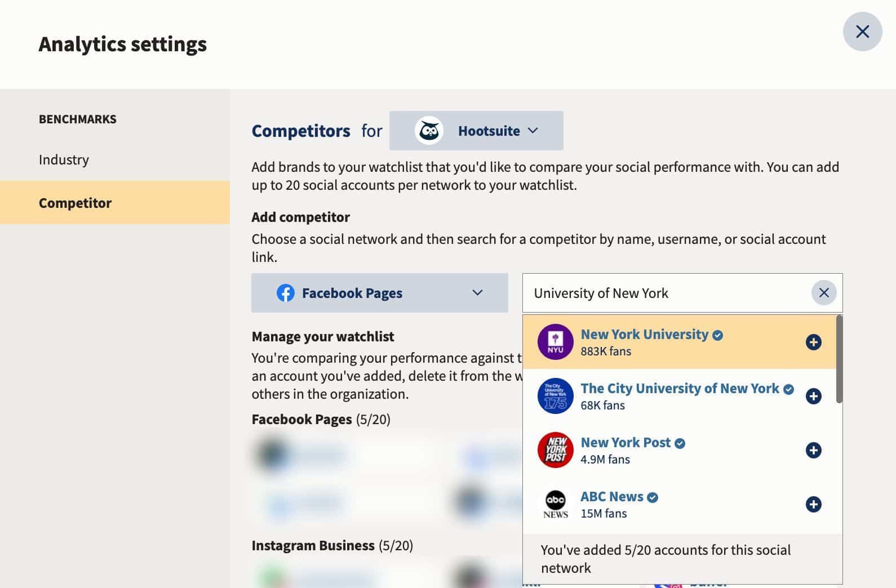Screen dimensions: 896x588
Task: Open the Hootsuite organization dropdown
Action: (x=476, y=131)
